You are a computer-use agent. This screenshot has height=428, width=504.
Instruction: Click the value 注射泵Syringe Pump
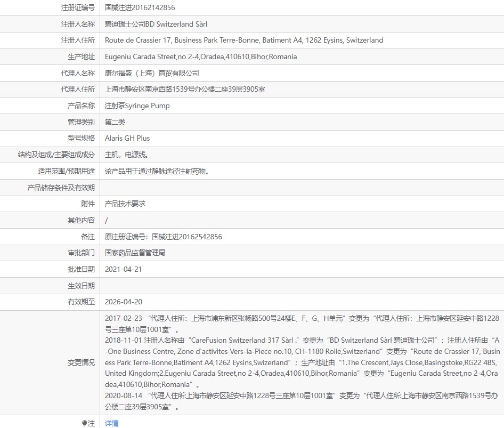[x=137, y=106]
